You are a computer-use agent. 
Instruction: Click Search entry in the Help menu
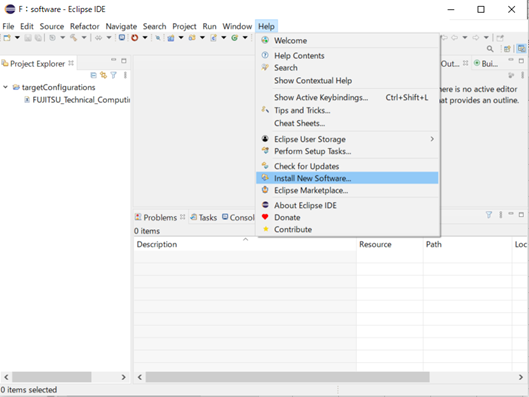click(347, 68)
